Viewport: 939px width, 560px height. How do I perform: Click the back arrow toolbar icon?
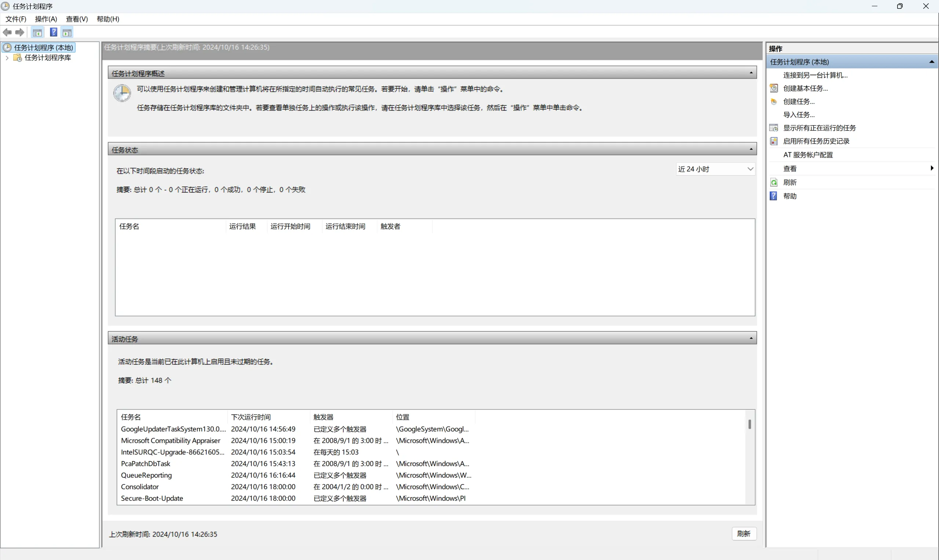click(x=7, y=33)
